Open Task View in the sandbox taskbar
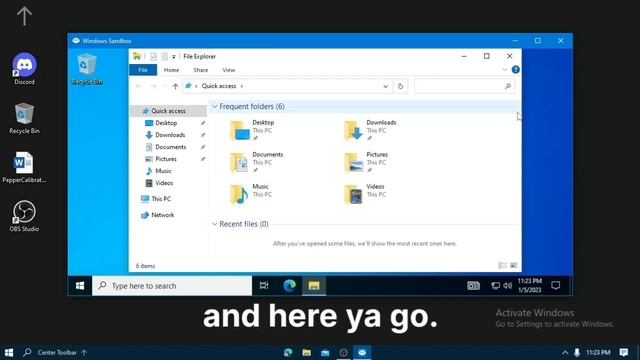The height and width of the screenshot is (360, 640). (264, 286)
